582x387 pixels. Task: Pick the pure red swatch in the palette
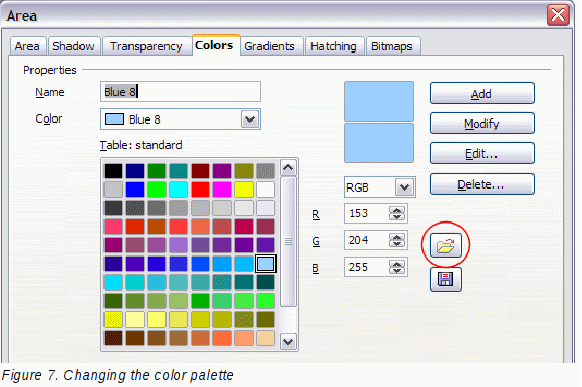point(200,190)
